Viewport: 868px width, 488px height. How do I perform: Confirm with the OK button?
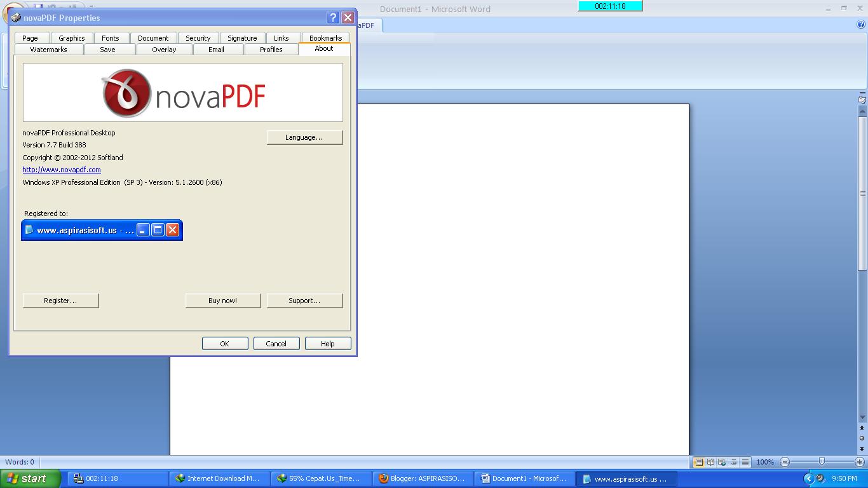(224, 344)
